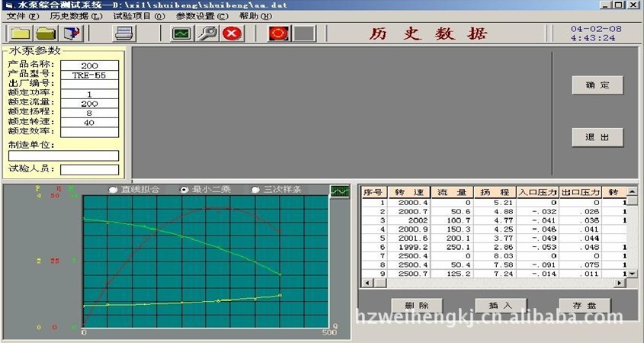
Task: Select the 三次样条 radio option
Action: point(255,189)
